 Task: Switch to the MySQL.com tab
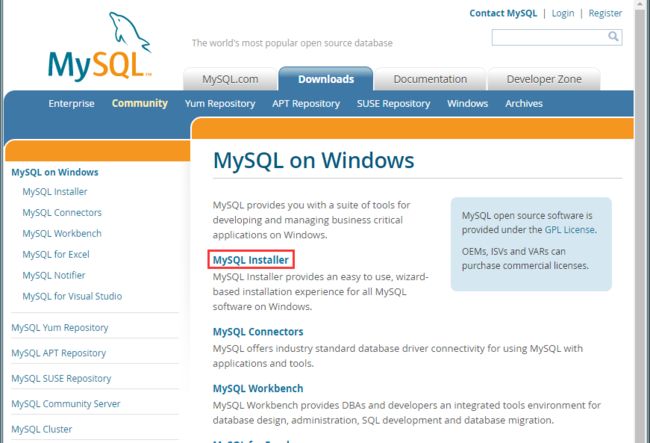tap(230, 79)
